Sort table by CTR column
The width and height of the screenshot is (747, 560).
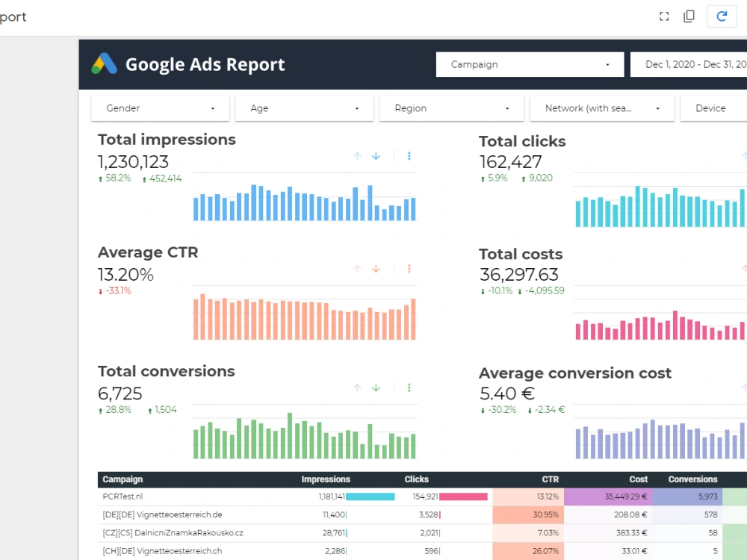[551, 479]
